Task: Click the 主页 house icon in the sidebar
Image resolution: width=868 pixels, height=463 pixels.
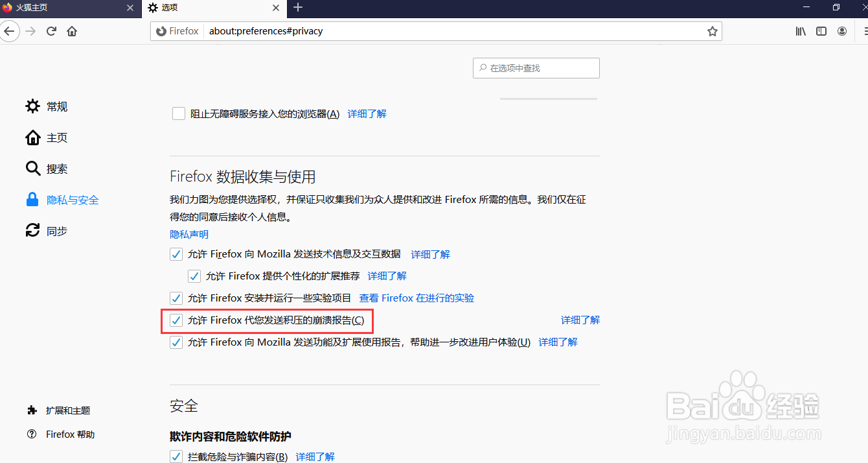Action: coord(32,137)
